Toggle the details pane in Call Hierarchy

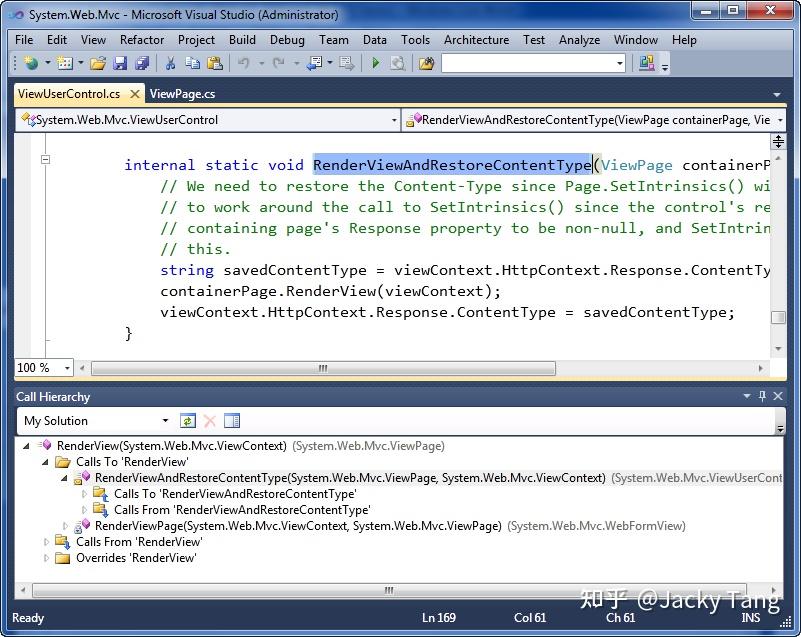232,420
